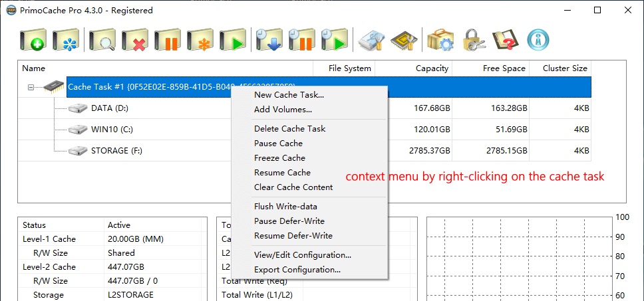Click the 2785.37GB capacity value
The image size is (644, 301).
(429, 150)
